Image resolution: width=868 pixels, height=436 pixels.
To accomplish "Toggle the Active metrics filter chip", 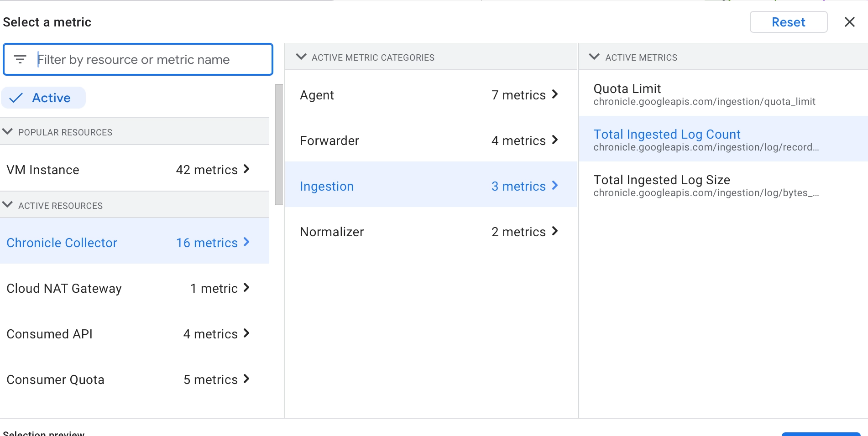I will tap(43, 97).
